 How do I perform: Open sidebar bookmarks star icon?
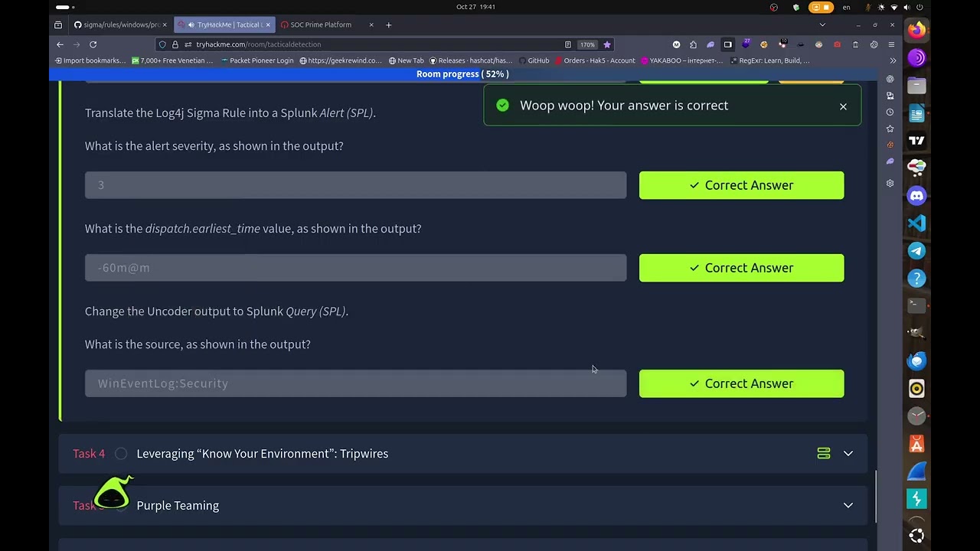pos(890,129)
